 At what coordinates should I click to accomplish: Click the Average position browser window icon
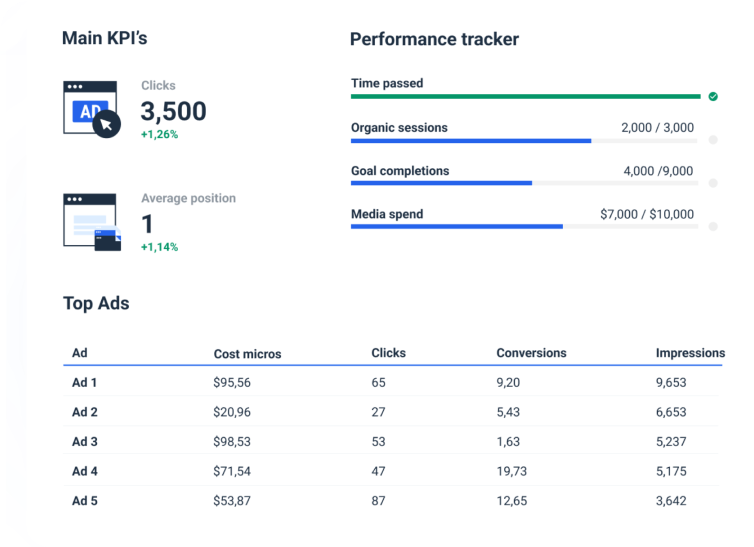click(x=91, y=221)
